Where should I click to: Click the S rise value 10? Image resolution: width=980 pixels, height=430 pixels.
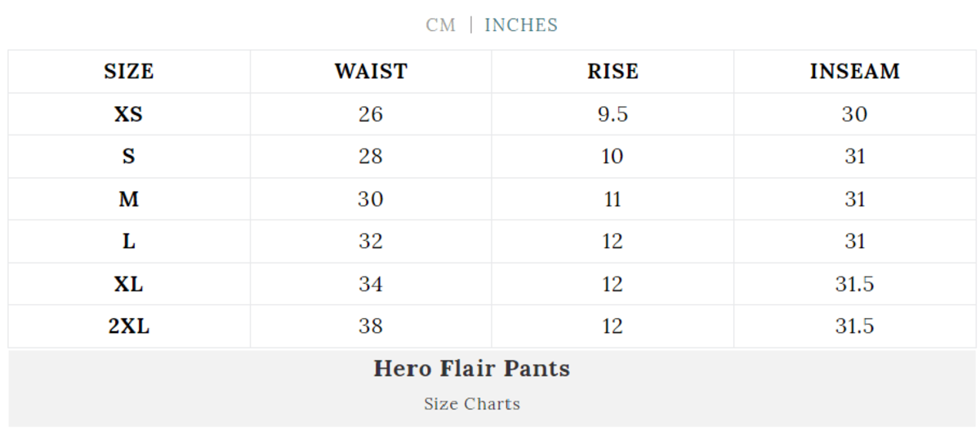click(x=612, y=157)
